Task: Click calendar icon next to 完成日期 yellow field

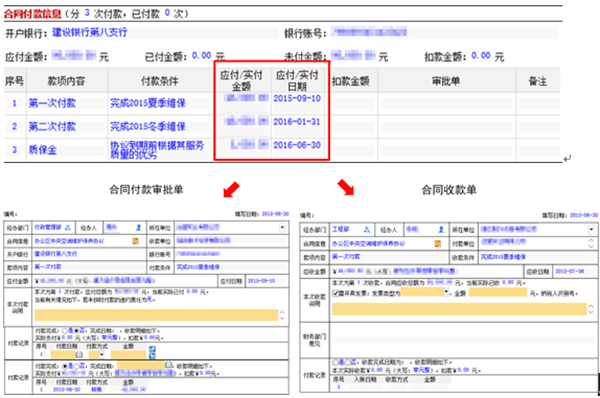Action: click(169, 365)
